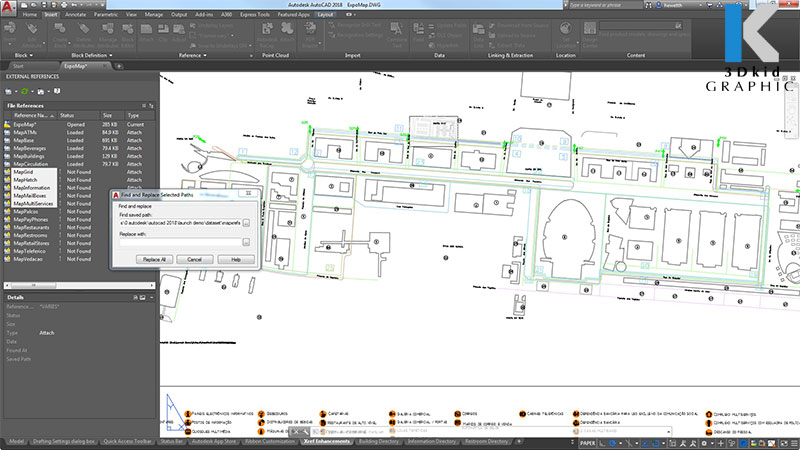Select the MapATMs reference file icon

point(7,130)
